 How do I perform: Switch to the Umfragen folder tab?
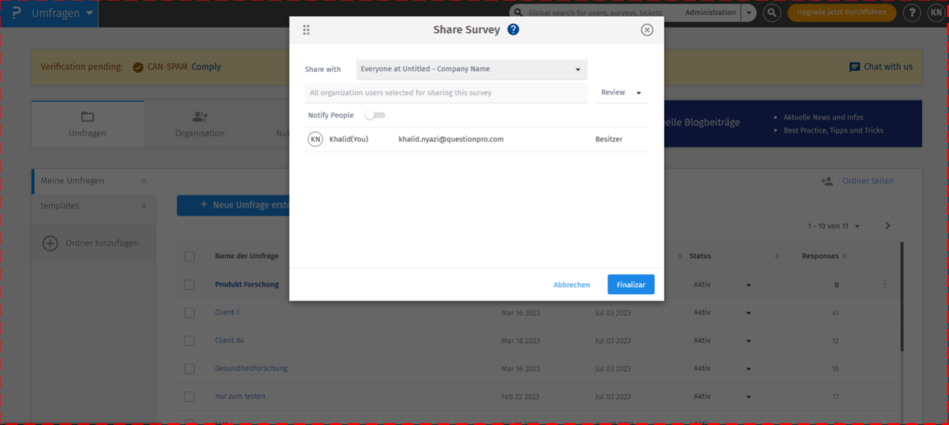[88, 124]
